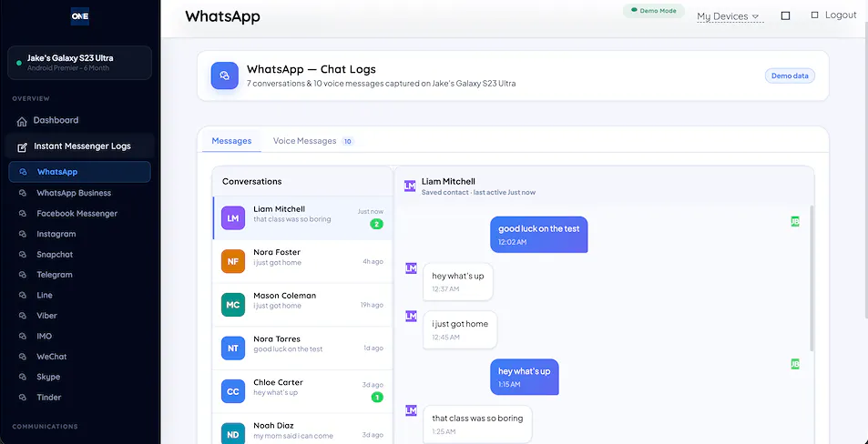The height and width of the screenshot is (444, 868).
Task: Expand Instant Messenger Logs section
Action: [80, 146]
